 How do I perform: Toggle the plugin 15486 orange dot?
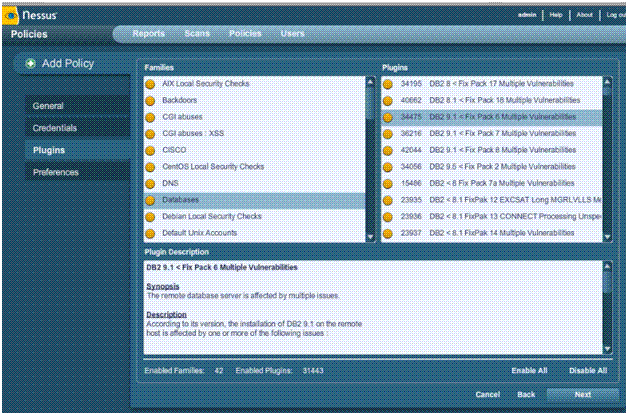[x=388, y=184]
